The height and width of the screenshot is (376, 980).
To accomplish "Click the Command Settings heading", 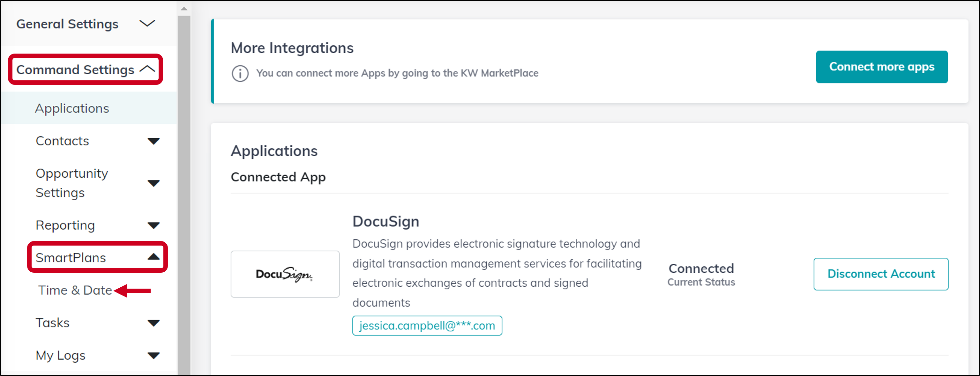I will (75, 70).
